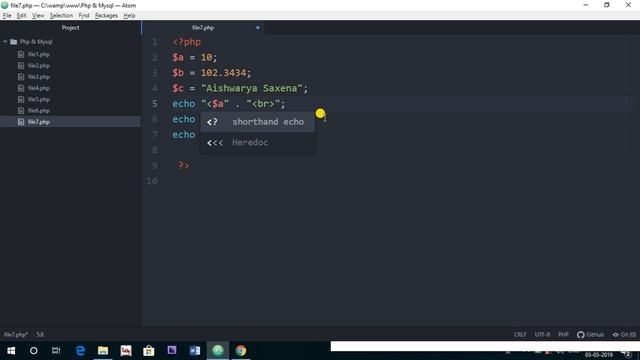Click the echo keyword on line 7

point(184,135)
